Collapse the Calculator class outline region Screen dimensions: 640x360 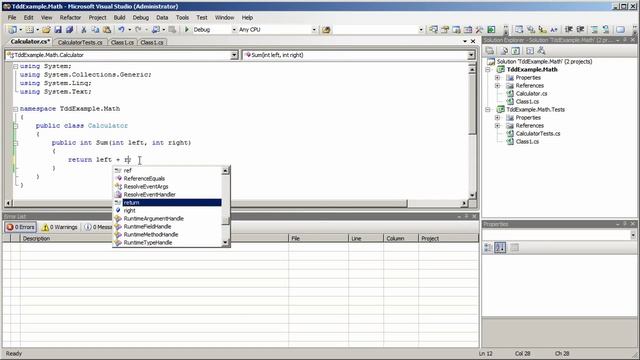[16, 126]
